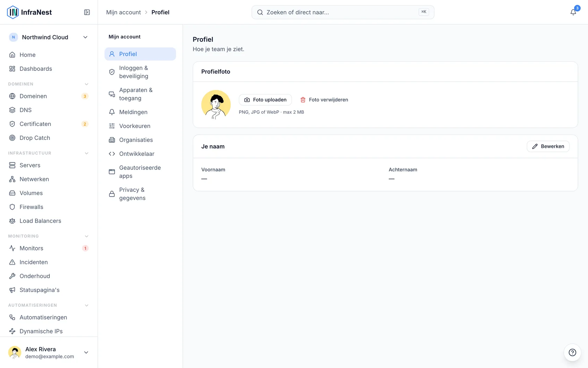Click Foto verwijderen
Screen dimensions: 588x368
[x=324, y=100]
